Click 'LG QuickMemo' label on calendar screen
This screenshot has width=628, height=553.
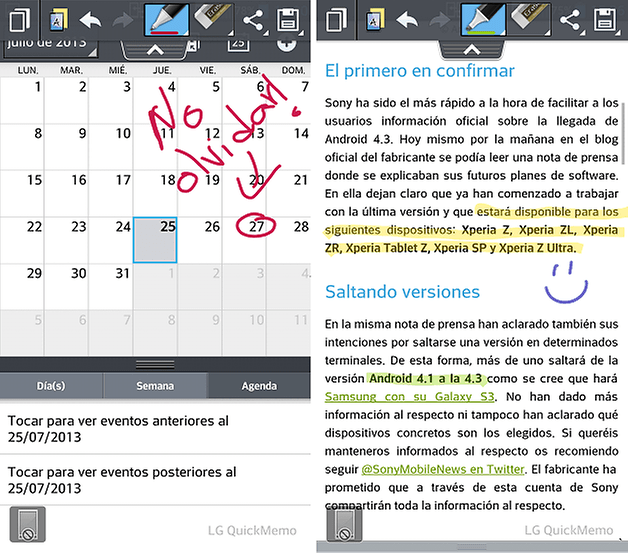(252, 531)
